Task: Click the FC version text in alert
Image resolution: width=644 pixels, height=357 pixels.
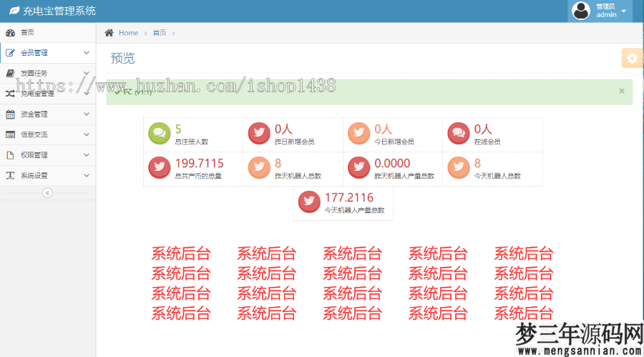Action: coord(137,92)
